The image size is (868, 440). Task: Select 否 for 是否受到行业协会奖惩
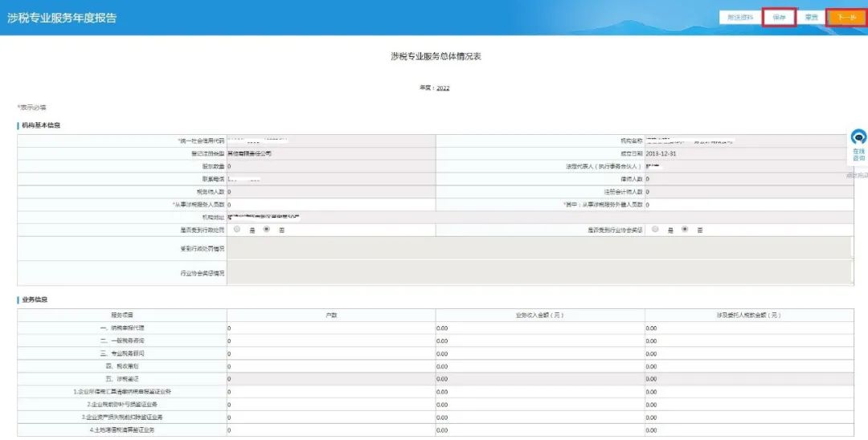tap(686, 230)
